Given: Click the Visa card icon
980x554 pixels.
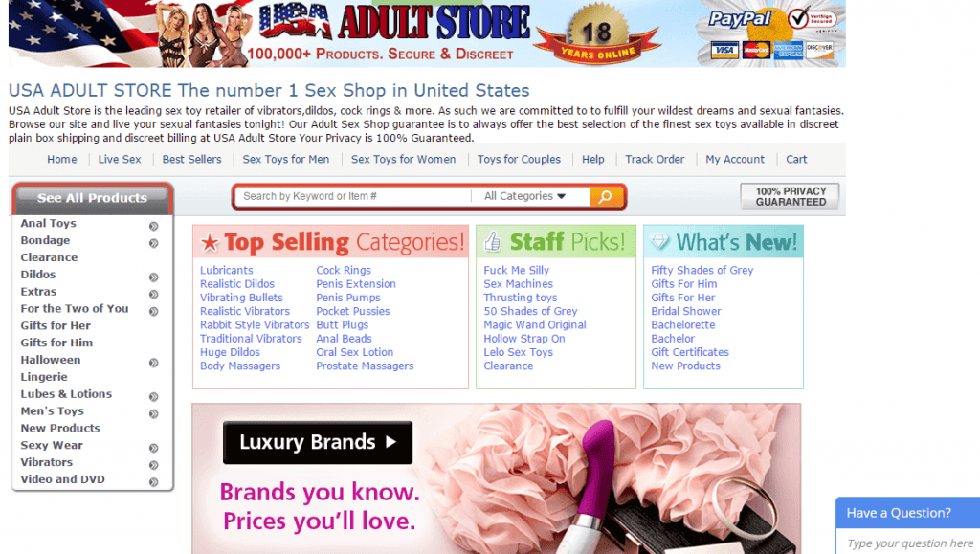Looking at the screenshot, I should pos(724,50).
